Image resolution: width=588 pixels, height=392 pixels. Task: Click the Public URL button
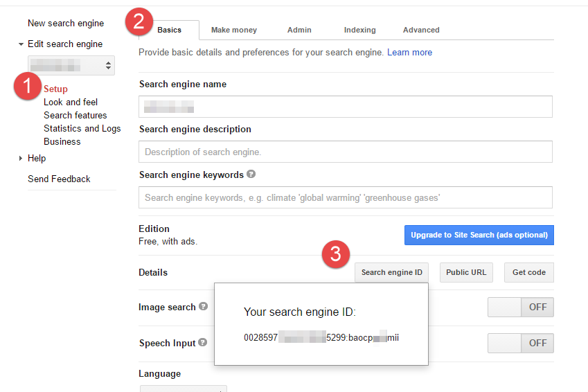[465, 272]
